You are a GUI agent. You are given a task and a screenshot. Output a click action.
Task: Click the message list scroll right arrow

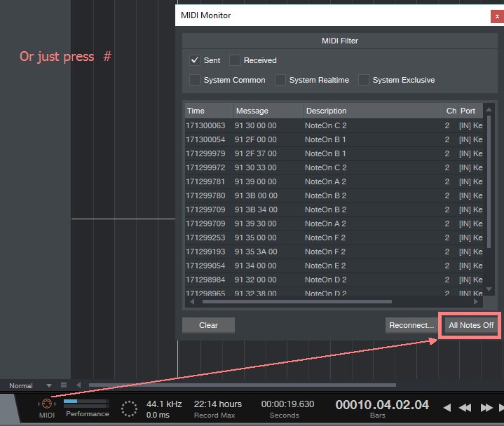[476, 302]
